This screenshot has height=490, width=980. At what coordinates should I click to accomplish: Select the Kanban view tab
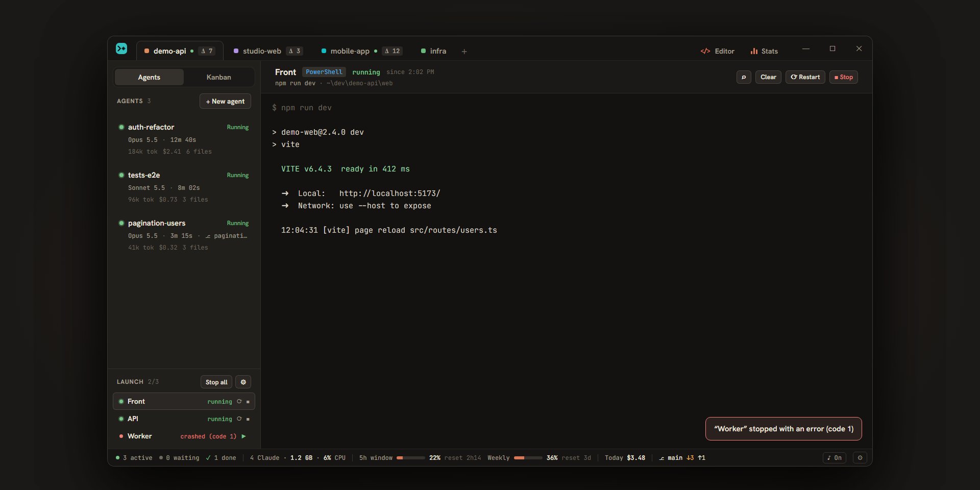click(218, 77)
